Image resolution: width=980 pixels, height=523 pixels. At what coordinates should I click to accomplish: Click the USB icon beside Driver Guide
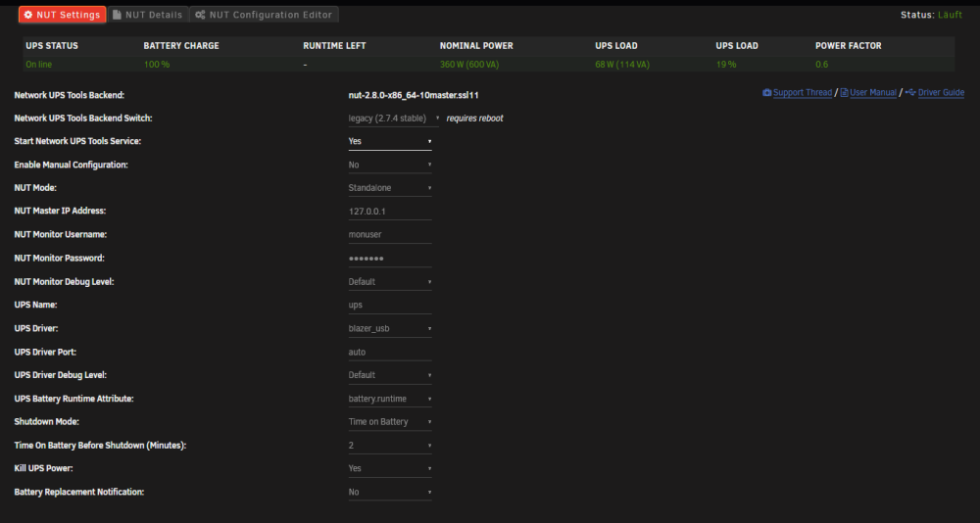pos(910,92)
